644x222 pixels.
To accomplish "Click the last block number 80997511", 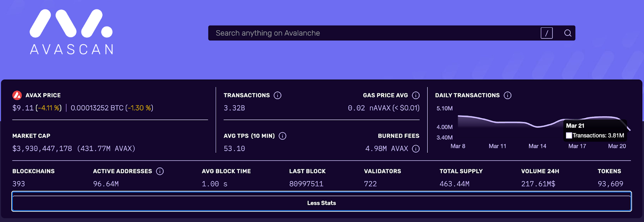I will pos(306,184).
